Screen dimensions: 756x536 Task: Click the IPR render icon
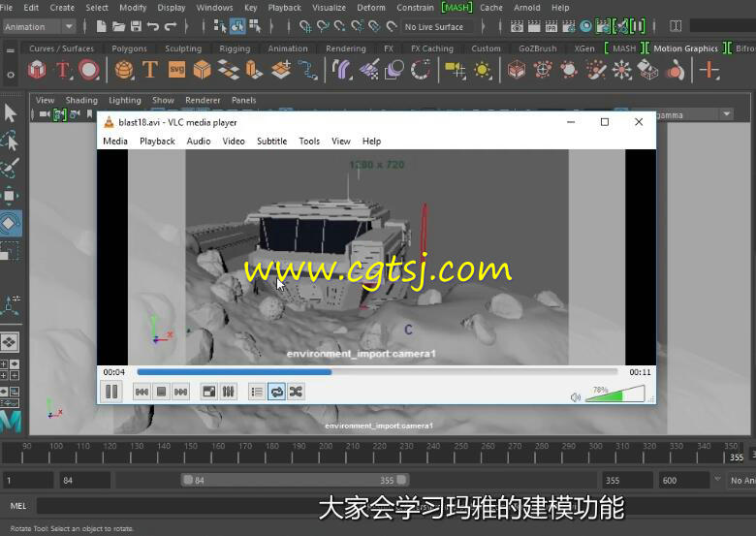pyautogui.click(x=551, y=26)
